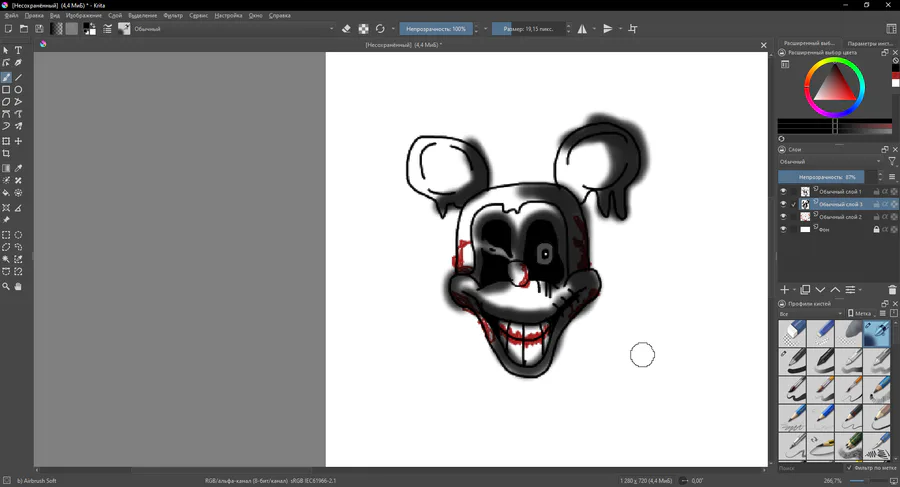Adjust layer opacity slider at 87%
Screen dimensions: 900x487
click(827, 177)
